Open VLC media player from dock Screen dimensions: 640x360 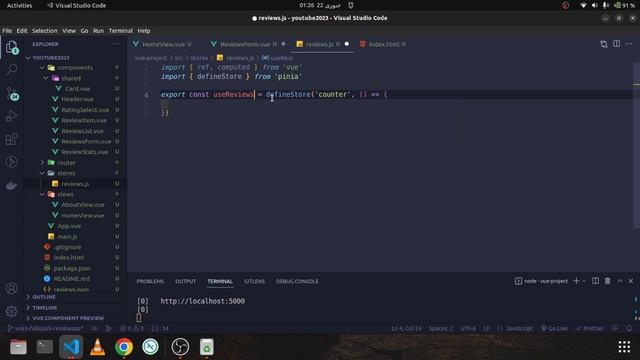pyautogui.click(x=98, y=347)
